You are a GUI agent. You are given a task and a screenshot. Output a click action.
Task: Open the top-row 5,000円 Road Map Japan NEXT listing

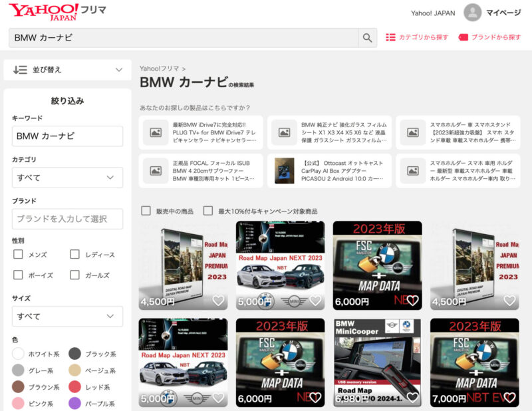click(280, 265)
